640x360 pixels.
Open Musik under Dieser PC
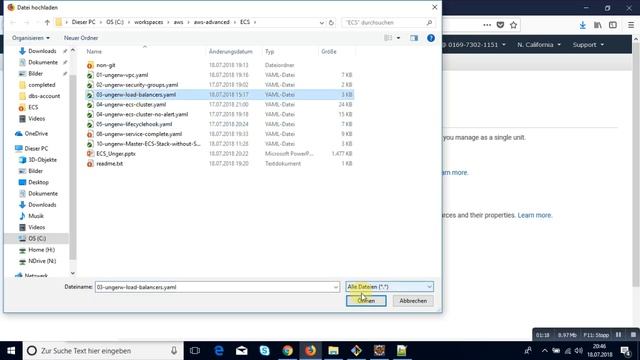coord(36,216)
